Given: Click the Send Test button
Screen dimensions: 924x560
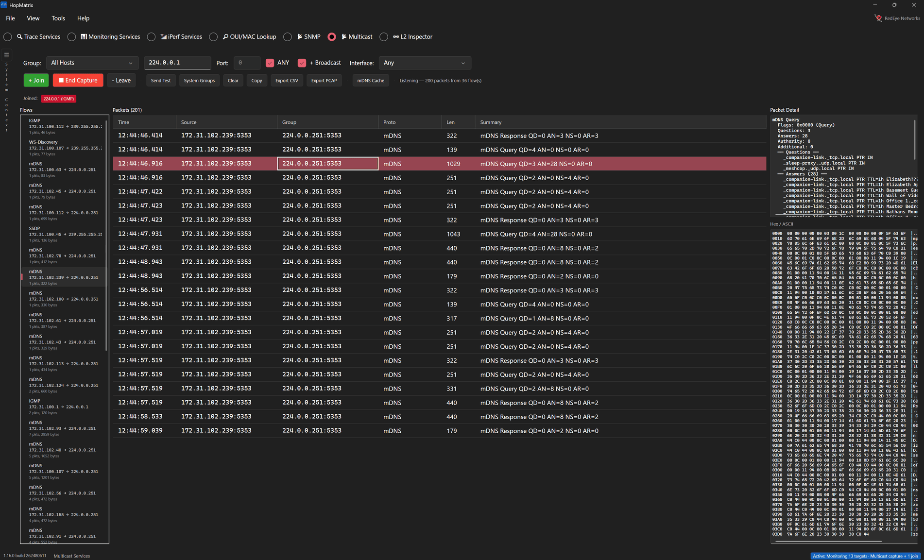Looking at the screenshot, I should [x=161, y=81].
